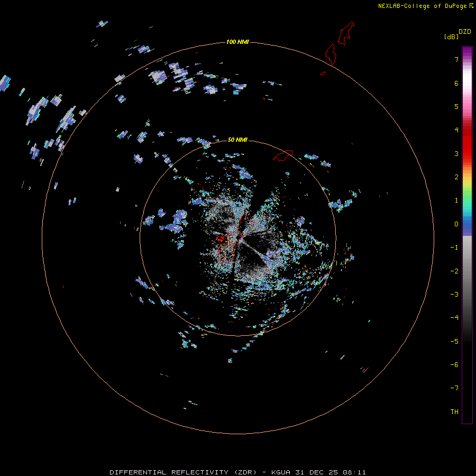Click the TH threshold scale label
Viewport: 476px width, 476px height.
click(x=454, y=412)
